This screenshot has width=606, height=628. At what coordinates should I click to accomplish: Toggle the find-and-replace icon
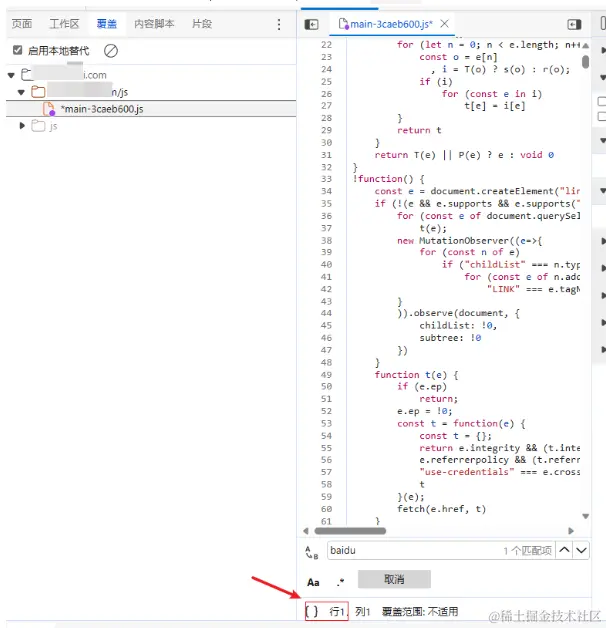312,552
